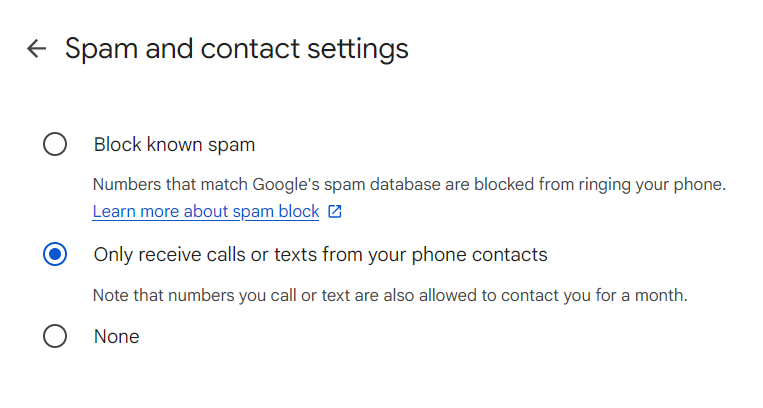Viewport: 763px width, 408px height.
Task: Open the external link icon beside spam block
Action: coord(335,211)
